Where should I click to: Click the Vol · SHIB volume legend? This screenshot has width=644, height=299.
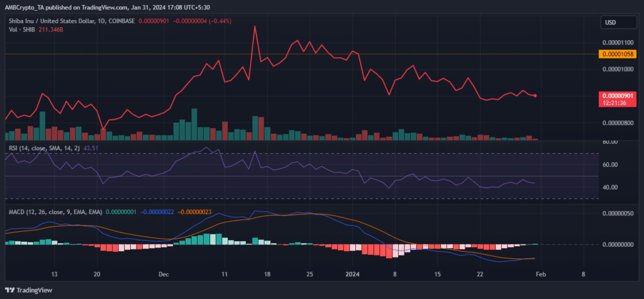[x=20, y=30]
